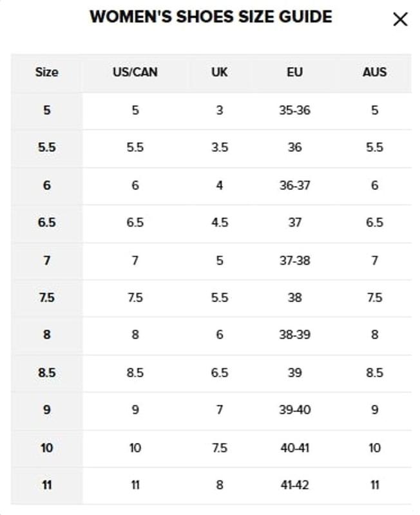Click the size 6.5 row label
The image size is (420, 515).
pos(46,223)
